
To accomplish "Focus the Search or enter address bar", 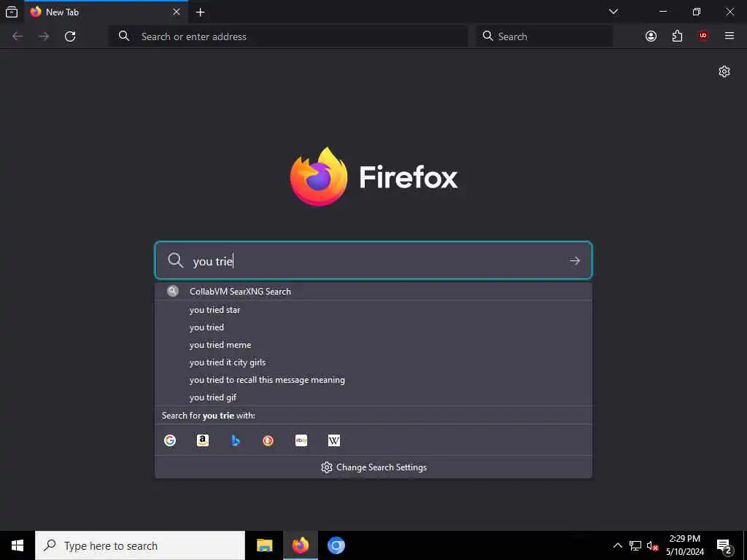I will [x=289, y=36].
